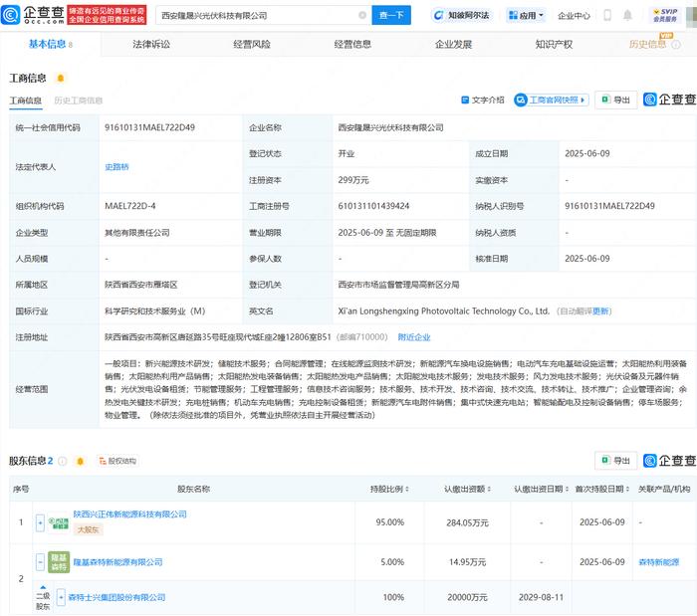Switch to the 经营风险 tab
Image resolution: width=697 pixels, height=616 pixels.
[x=252, y=44]
